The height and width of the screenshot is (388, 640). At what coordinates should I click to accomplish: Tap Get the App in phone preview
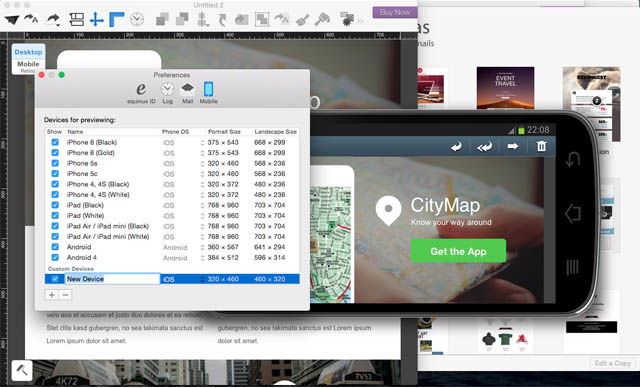pos(458,251)
